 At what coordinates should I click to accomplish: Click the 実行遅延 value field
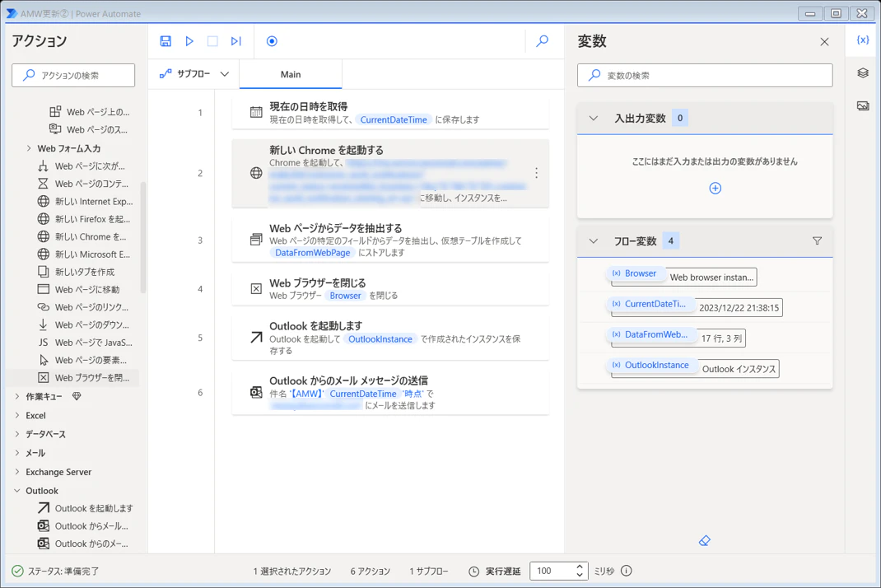point(552,572)
